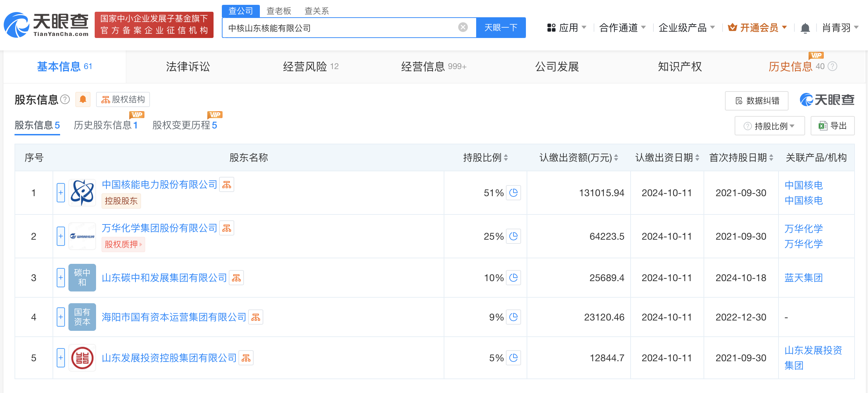Toggle sorting on the 持股比例 column
This screenshot has width=868, height=393.
[506, 158]
